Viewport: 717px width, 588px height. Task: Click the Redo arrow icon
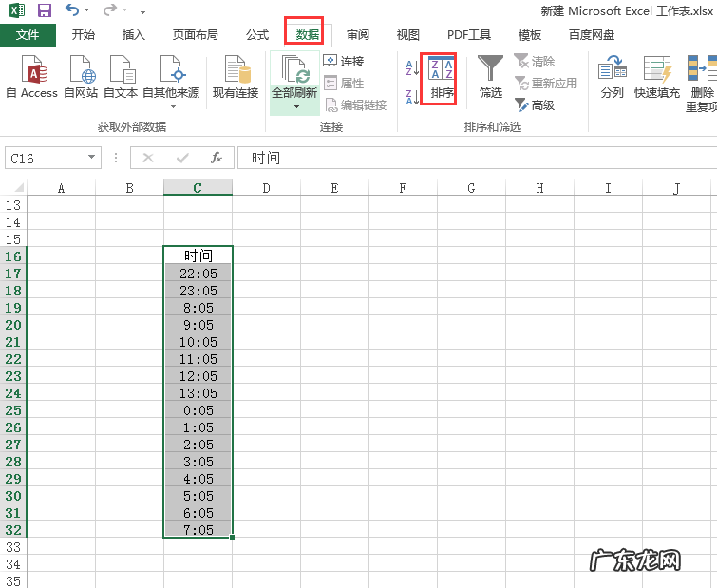tap(110, 9)
